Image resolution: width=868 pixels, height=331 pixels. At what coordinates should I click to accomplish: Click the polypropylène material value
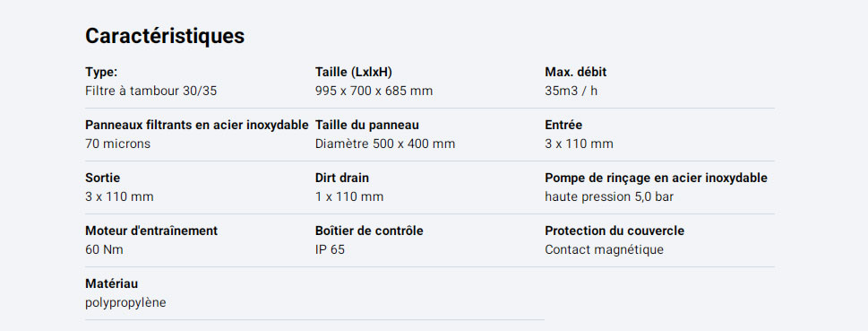125,303
